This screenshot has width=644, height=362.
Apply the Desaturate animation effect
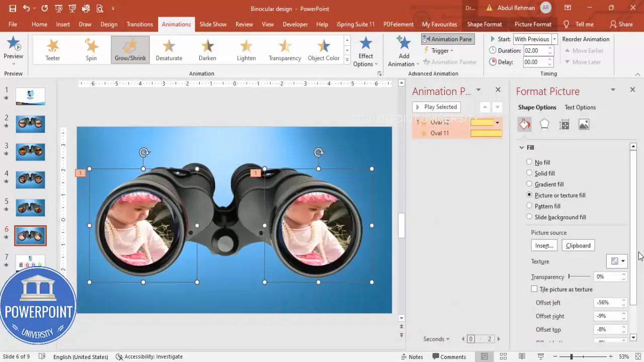click(169, 50)
